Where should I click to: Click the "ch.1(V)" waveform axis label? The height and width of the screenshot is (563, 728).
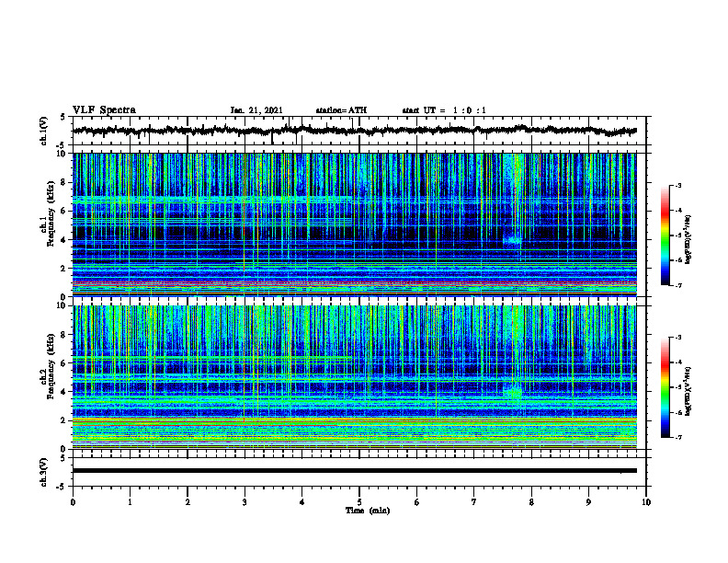44,131
